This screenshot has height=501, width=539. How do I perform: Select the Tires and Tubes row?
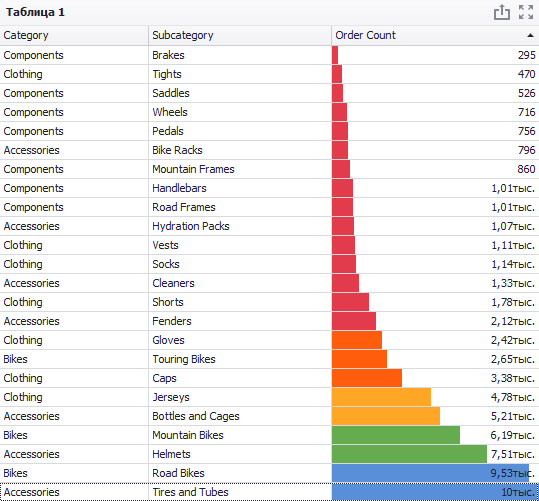coord(270,492)
